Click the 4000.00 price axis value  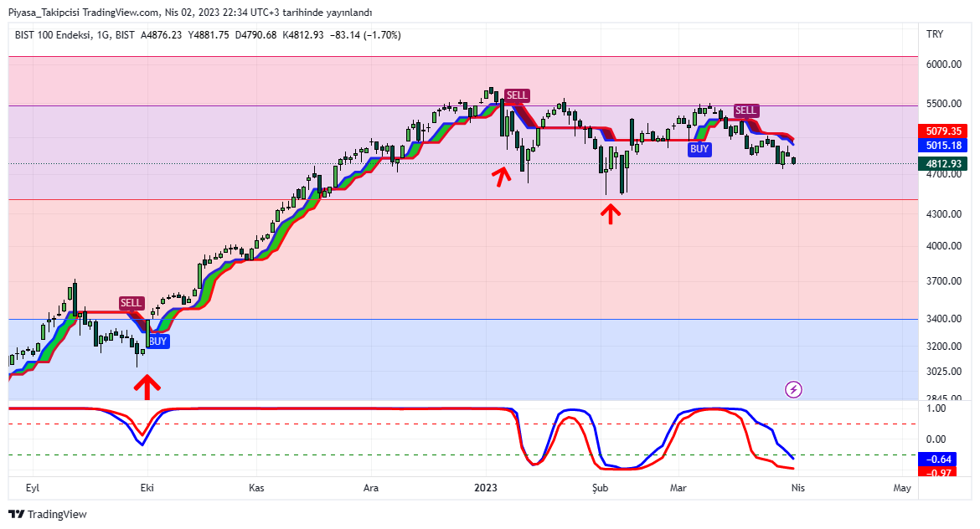(x=944, y=246)
